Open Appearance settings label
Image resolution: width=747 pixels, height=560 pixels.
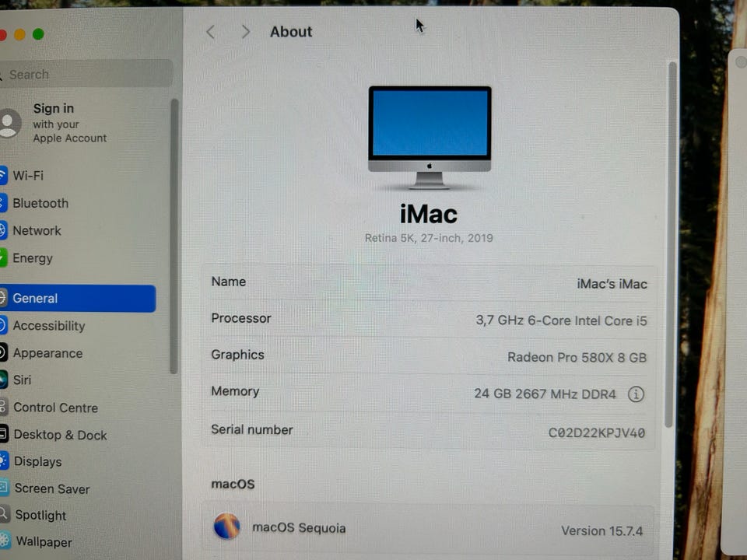[x=47, y=353]
